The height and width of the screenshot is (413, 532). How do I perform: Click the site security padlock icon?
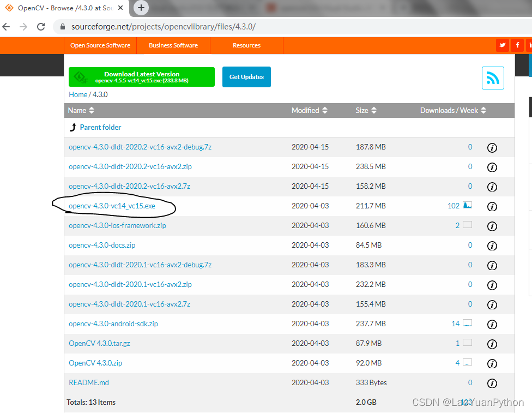(63, 27)
